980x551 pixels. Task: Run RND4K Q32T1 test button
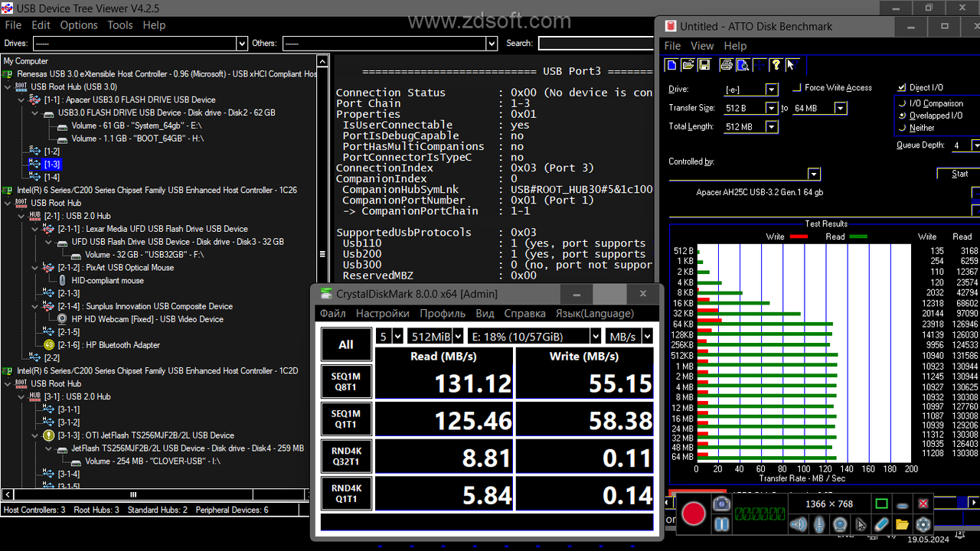(x=346, y=457)
